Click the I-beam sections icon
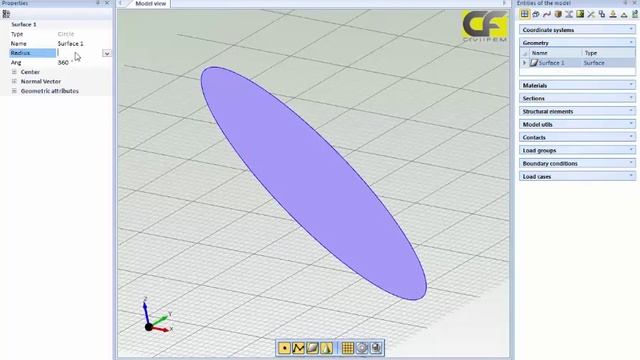Viewport: 640px width, 360px height. pos(569,15)
